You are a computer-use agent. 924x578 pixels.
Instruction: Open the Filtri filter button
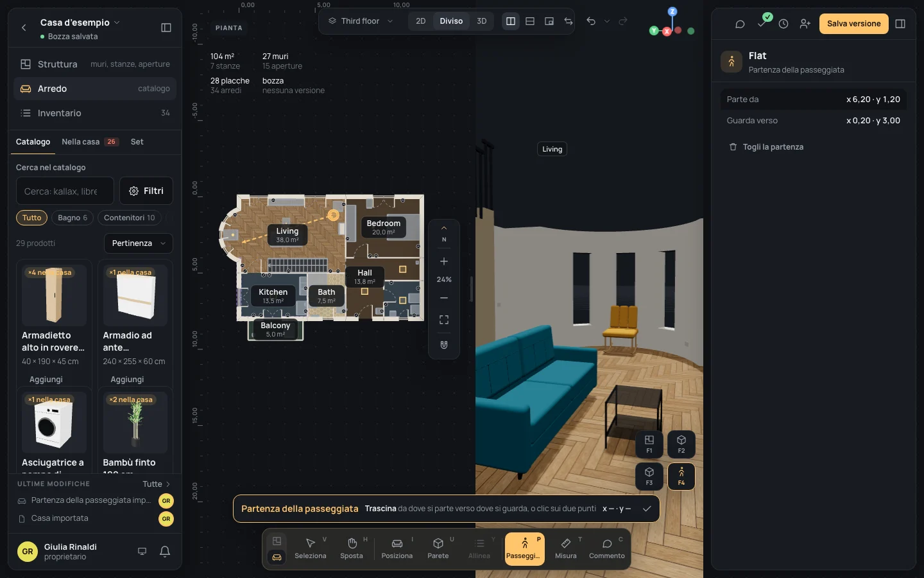tap(146, 191)
